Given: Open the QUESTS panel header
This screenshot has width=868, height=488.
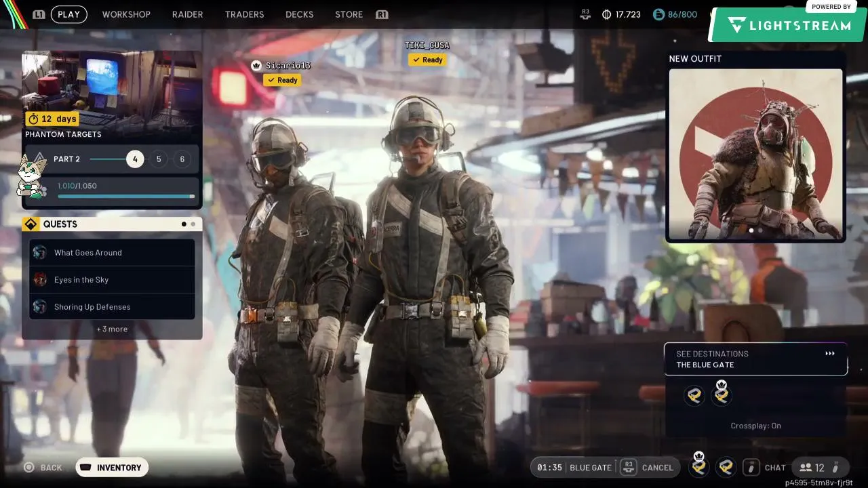Looking at the screenshot, I should pos(112,224).
